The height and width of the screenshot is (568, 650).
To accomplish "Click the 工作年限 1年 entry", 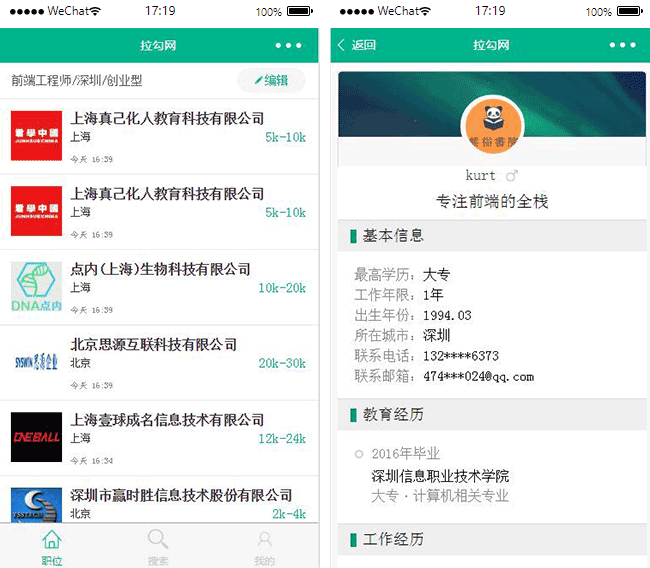I will [x=399, y=295].
